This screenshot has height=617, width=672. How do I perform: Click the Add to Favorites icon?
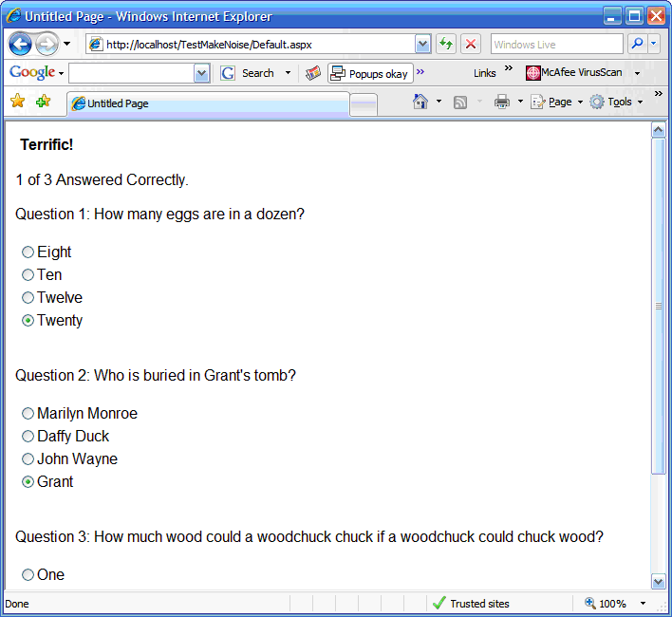tap(44, 102)
